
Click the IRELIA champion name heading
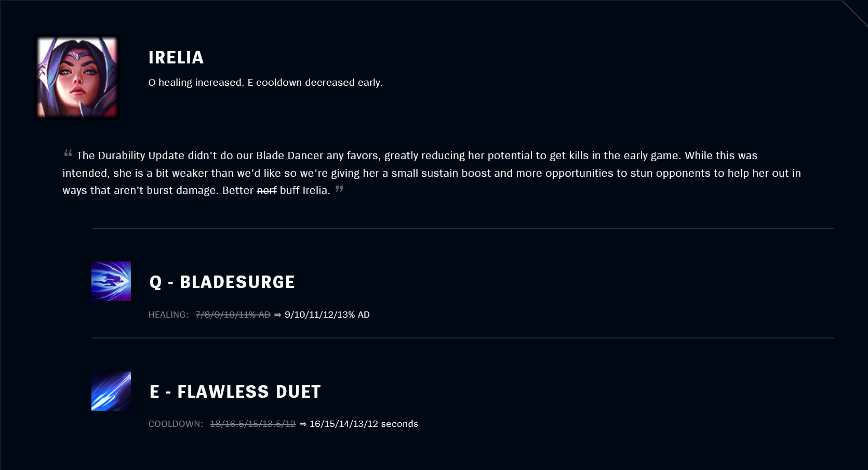coord(176,57)
